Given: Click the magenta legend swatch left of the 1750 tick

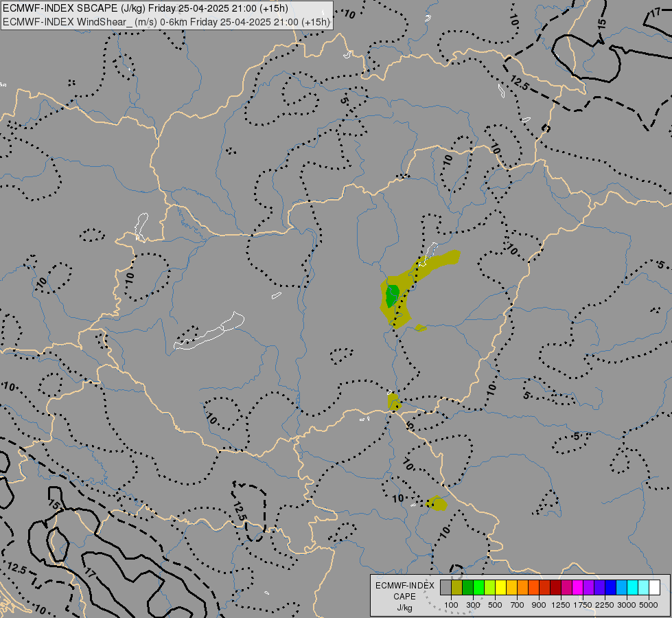Looking at the screenshot, I should pyautogui.click(x=578, y=587).
